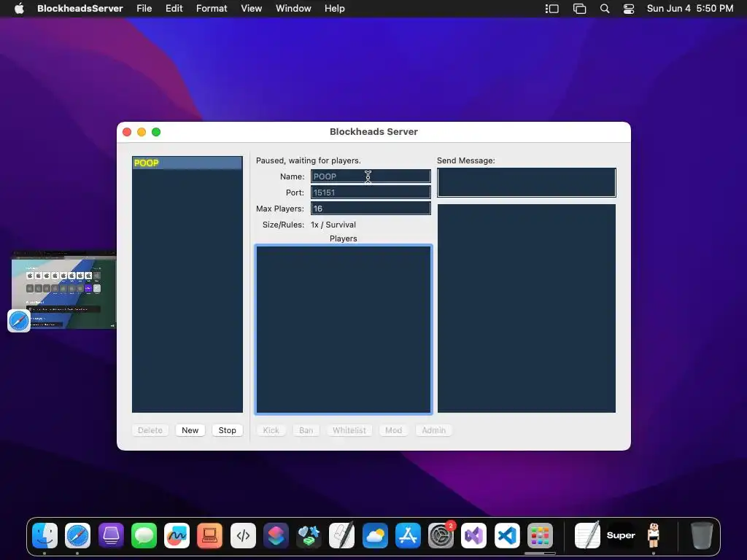Viewport: 747px width, 560px height.
Task: Click the green zoom window button
Action: click(156, 132)
